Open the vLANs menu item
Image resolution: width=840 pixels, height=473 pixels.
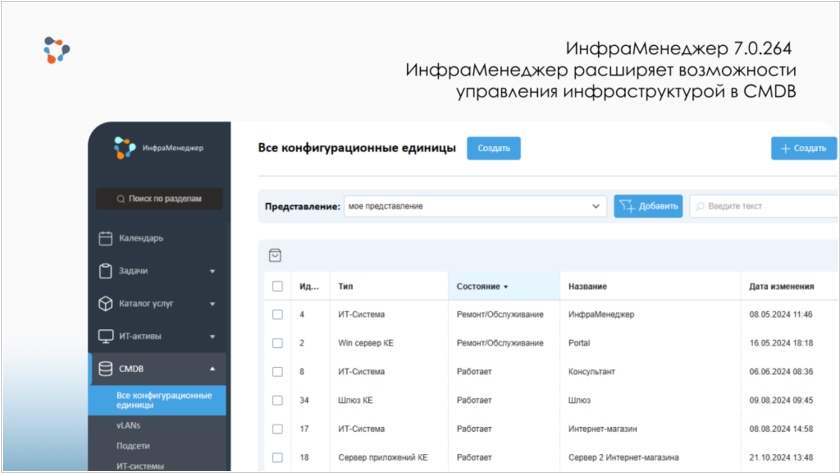click(x=128, y=425)
